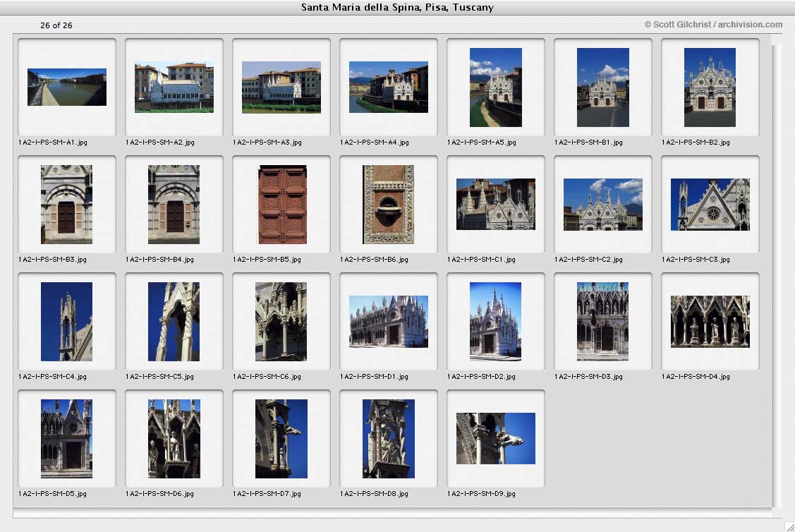Click the label "1A2-I-PS-SM-D7.jpg"
This screenshot has height=532, width=795.
point(267,494)
